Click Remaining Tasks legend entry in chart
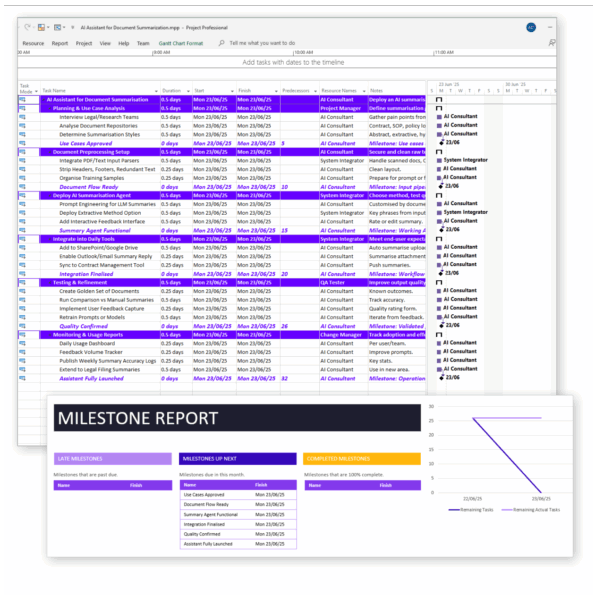 click(x=471, y=510)
